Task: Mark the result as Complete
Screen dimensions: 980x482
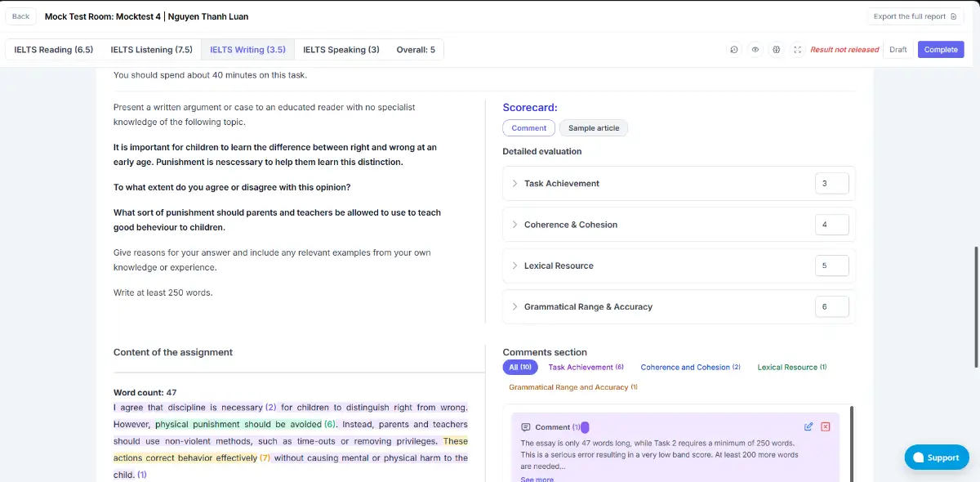Action: pos(941,50)
